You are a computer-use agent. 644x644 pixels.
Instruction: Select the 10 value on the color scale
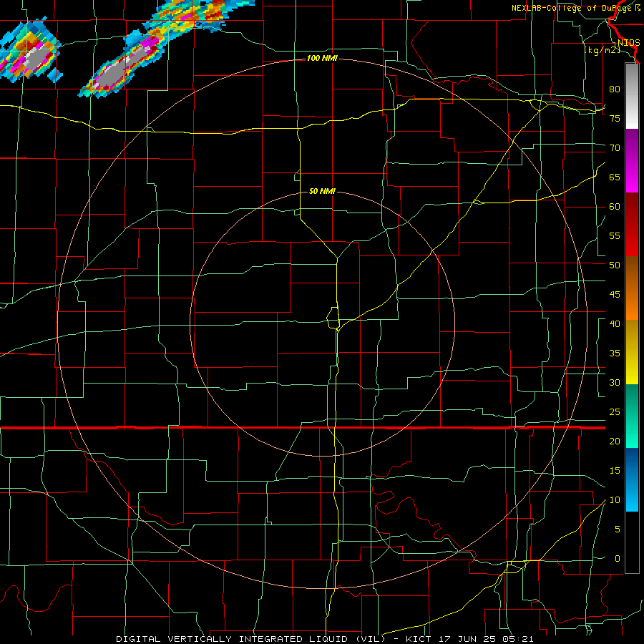[615, 500]
